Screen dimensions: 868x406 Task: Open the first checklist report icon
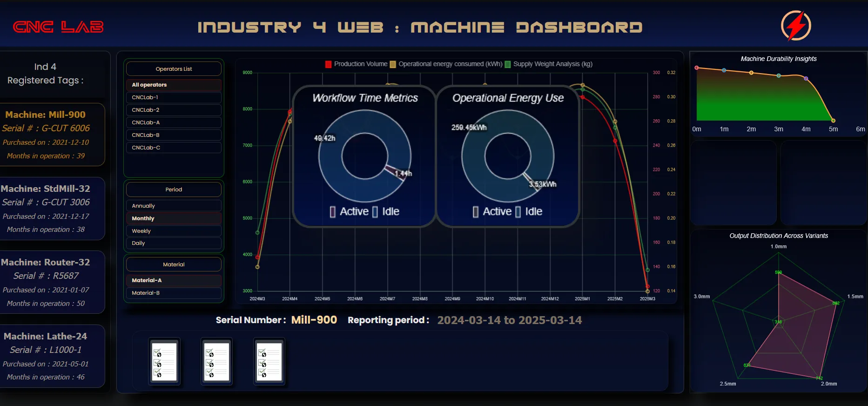pos(164,362)
